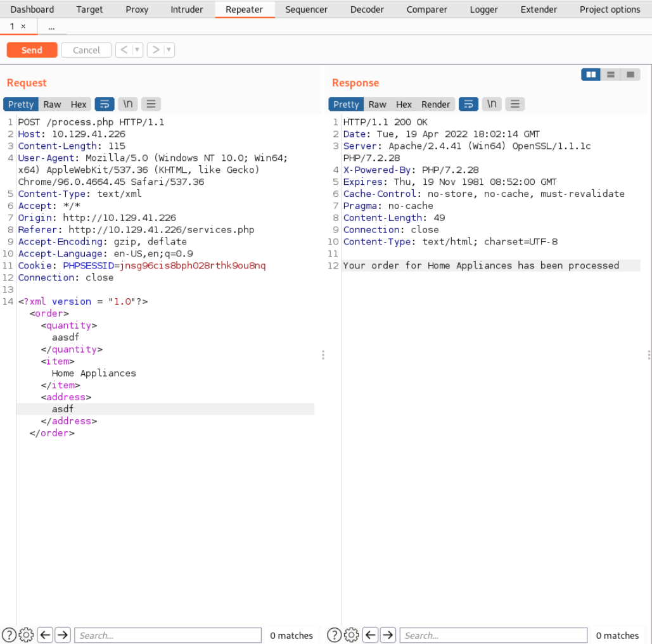Click the Host header line
Screen dimensions: 652x644
(x=72, y=134)
